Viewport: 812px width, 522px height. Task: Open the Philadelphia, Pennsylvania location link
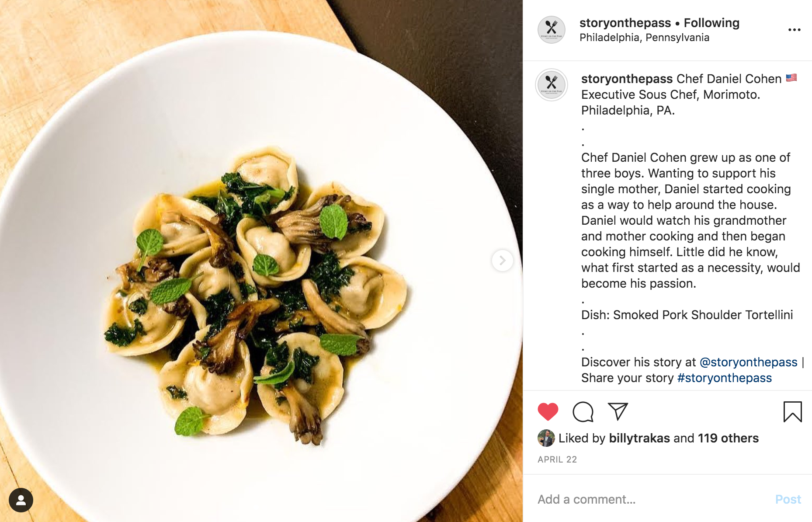tap(644, 38)
